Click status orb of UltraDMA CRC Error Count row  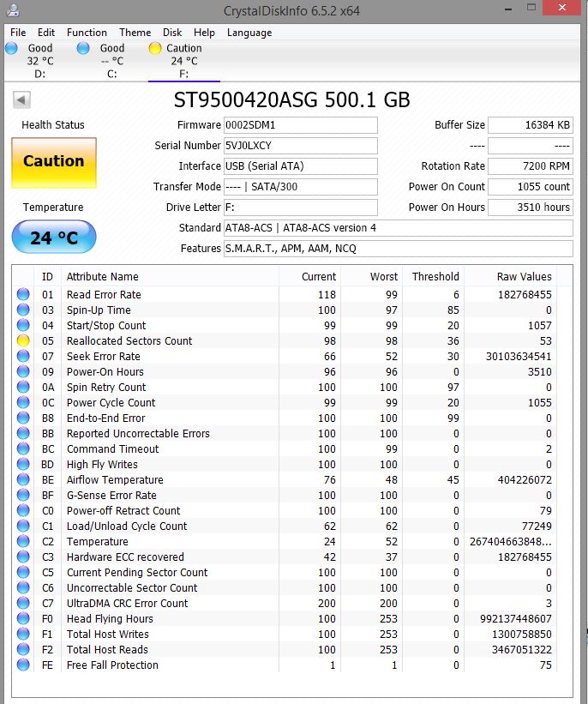click(x=23, y=603)
